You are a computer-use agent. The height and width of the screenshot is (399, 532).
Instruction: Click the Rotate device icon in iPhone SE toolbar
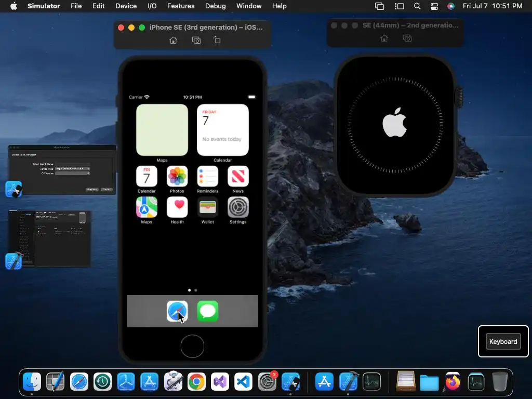[x=217, y=41]
